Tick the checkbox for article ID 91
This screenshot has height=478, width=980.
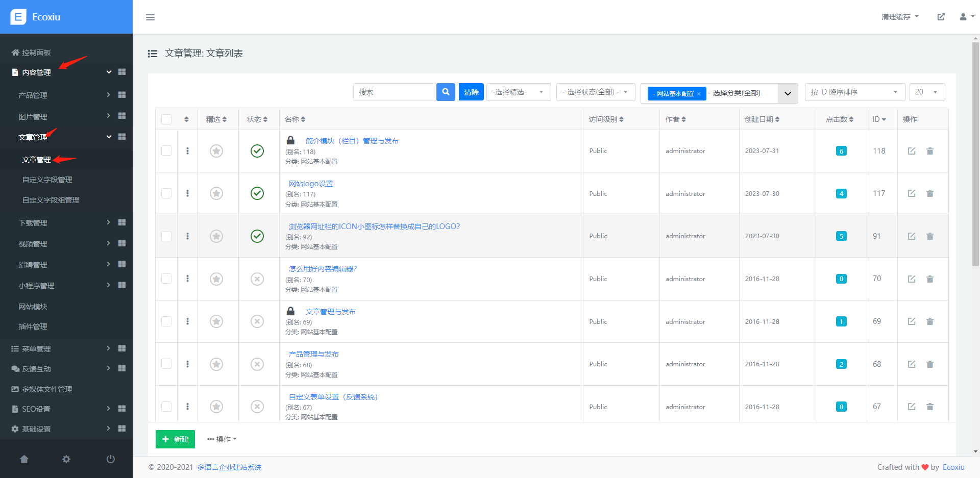coord(166,236)
